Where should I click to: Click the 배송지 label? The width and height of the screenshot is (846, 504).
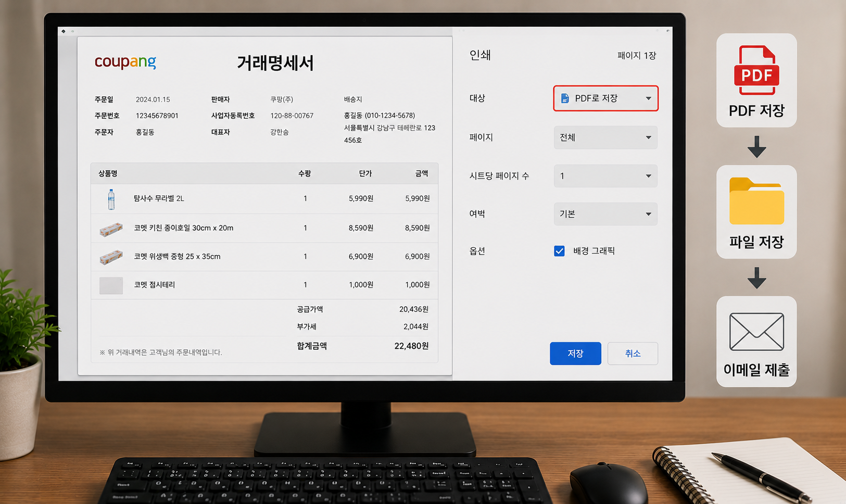point(353,99)
